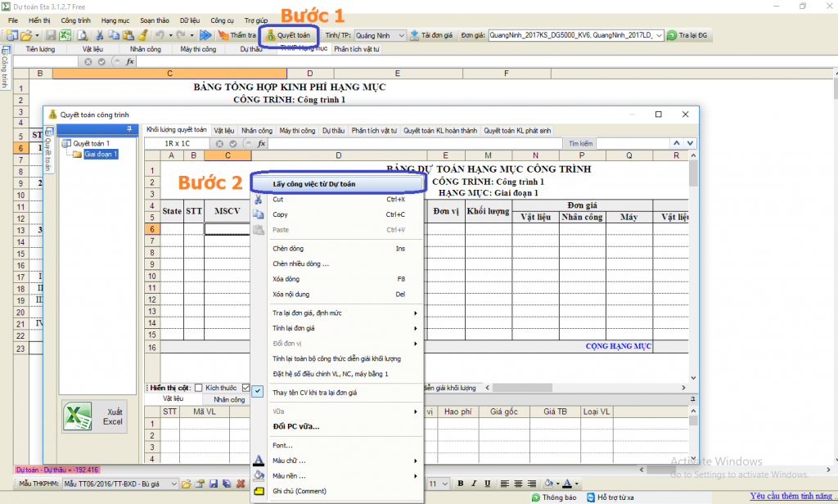The width and height of the screenshot is (838, 504).
Task: Open the Tỉnh/TP Quảng Ninh dropdown
Action: (x=401, y=36)
